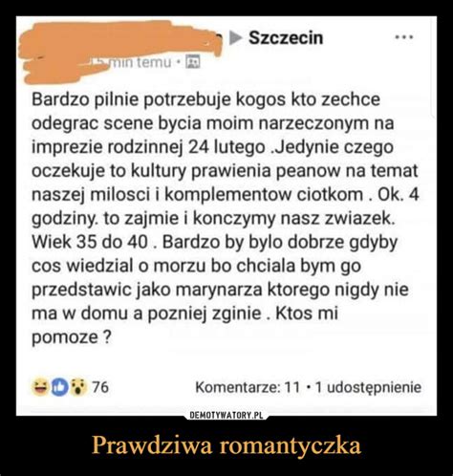Click the '24 lutego' date in post

tap(226, 147)
